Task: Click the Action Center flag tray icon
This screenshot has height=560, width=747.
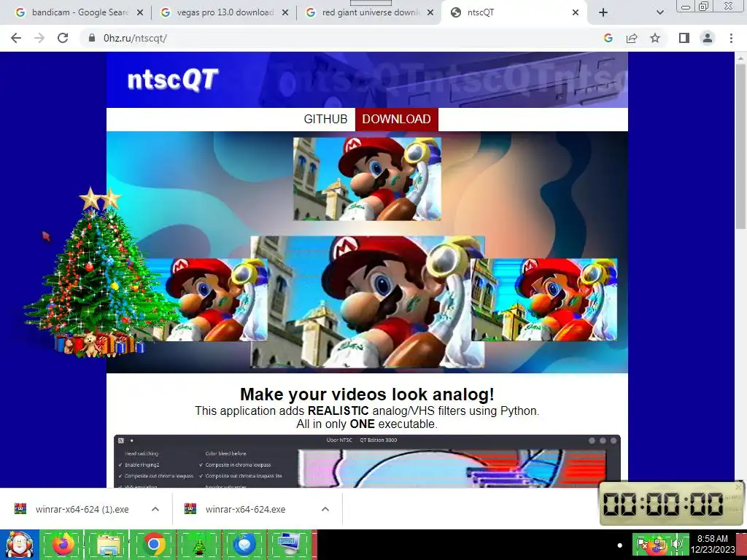Action: (642, 545)
